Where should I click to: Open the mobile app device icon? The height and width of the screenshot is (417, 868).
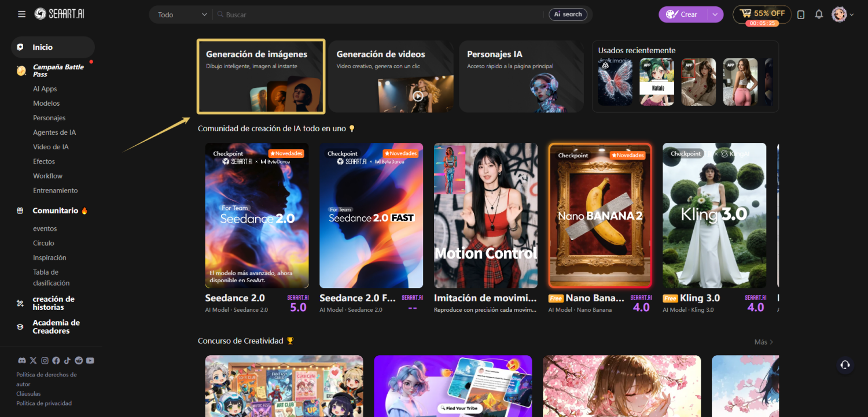click(801, 14)
